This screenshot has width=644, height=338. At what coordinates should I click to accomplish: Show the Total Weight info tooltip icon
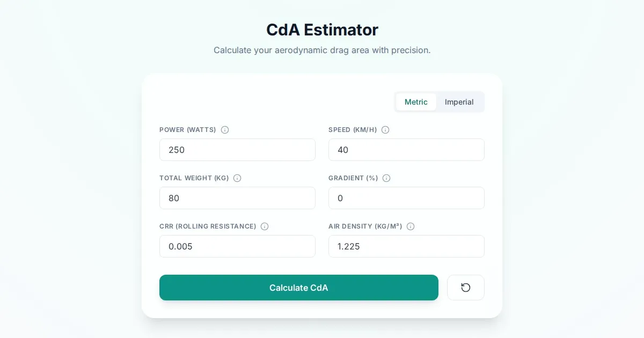pyautogui.click(x=237, y=178)
